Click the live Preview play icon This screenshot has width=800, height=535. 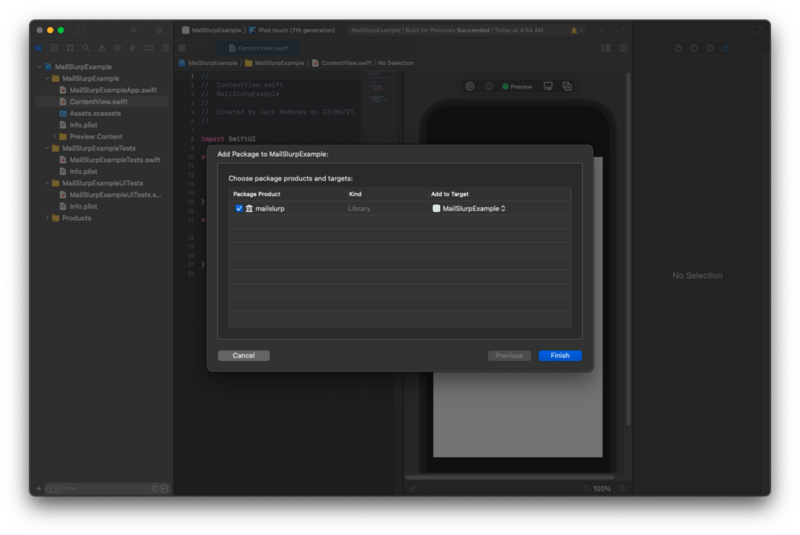469,87
